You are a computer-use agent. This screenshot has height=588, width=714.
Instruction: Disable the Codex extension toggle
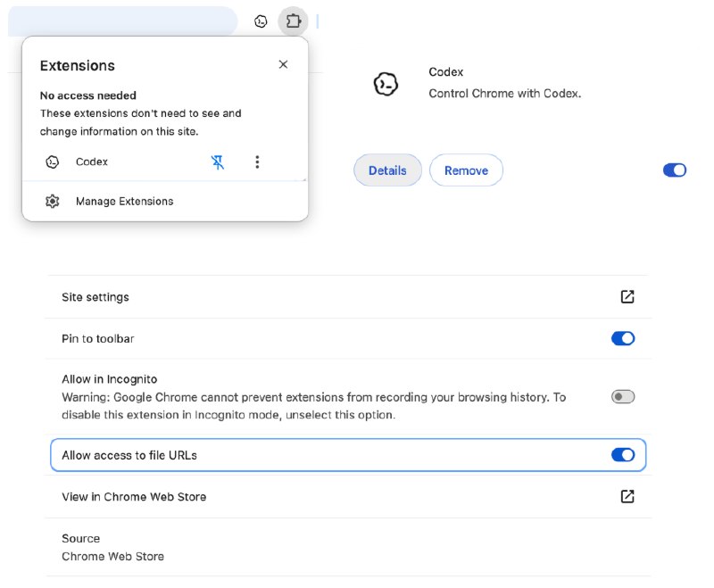(x=675, y=170)
